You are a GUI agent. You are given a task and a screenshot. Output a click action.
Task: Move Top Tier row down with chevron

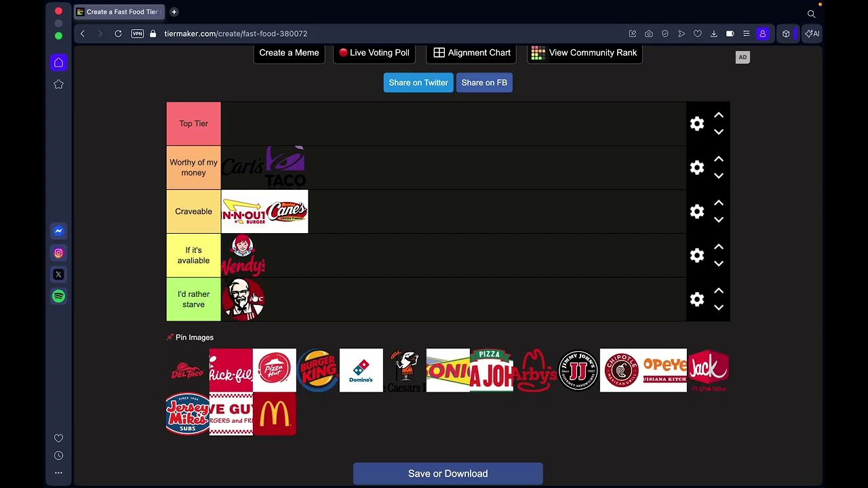pyautogui.click(x=719, y=132)
